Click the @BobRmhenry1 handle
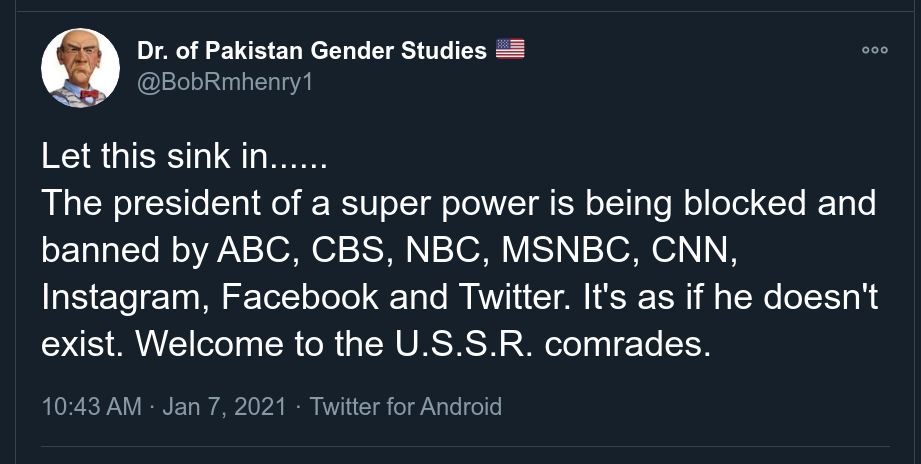921x464 pixels. (225, 82)
